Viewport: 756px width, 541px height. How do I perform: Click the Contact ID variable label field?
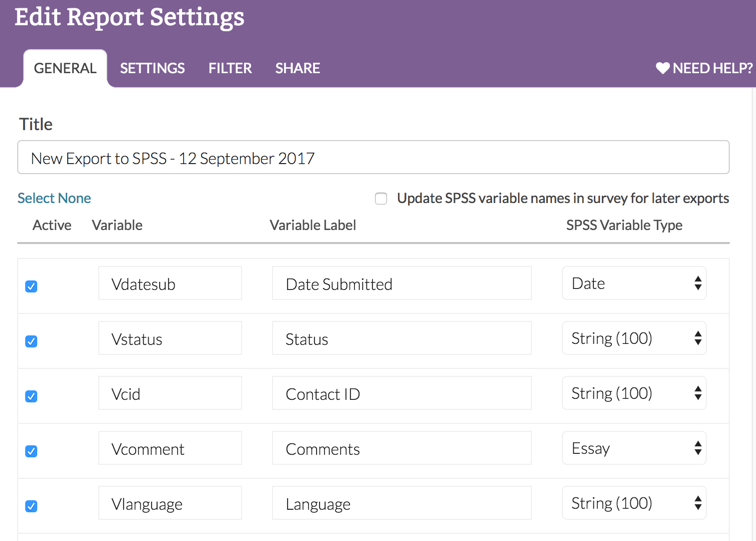401,394
